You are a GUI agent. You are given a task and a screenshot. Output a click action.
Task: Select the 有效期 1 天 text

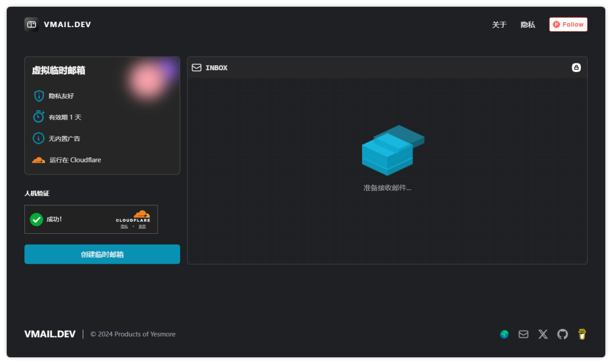coord(65,117)
